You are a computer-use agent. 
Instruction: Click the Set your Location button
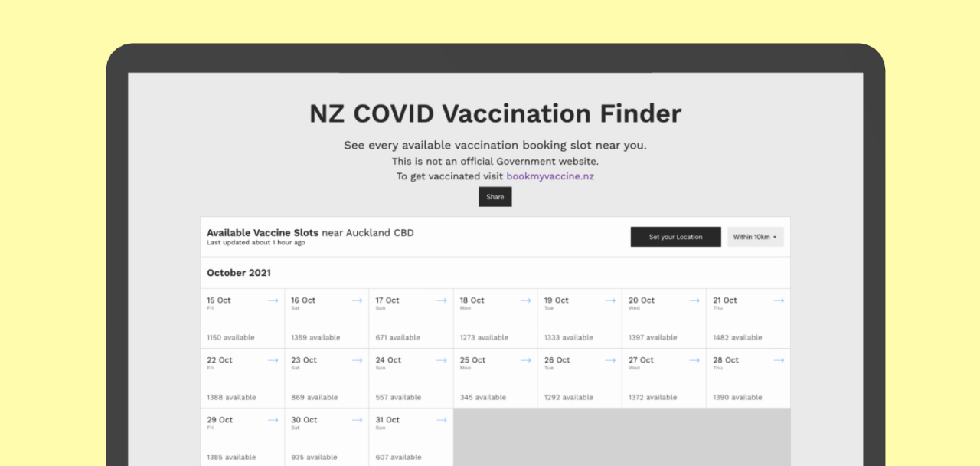[675, 237]
